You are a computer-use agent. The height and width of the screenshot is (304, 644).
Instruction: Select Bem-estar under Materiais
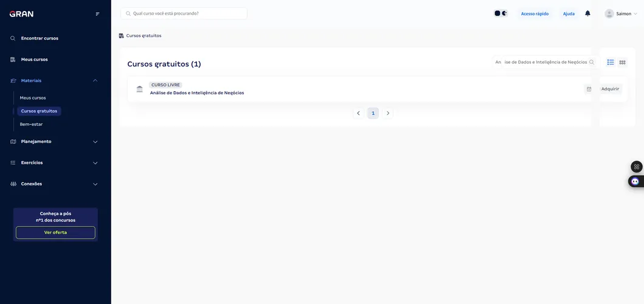click(x=31, y=124)
